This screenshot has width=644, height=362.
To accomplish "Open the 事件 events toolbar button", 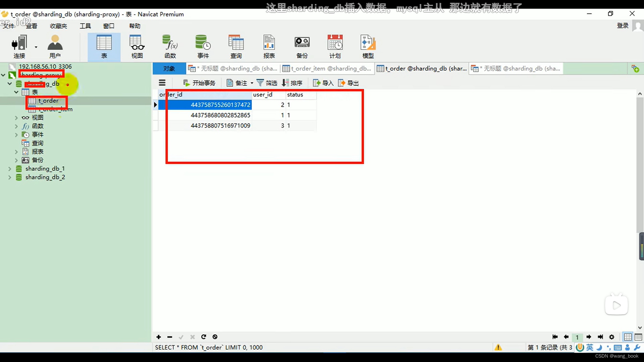I will pos(203,47).
